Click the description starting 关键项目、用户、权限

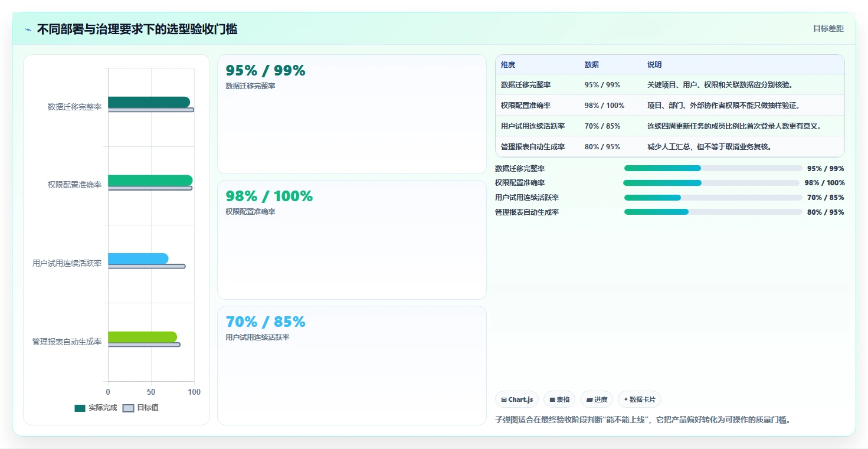pyautogui.click(x=720, y=85)
